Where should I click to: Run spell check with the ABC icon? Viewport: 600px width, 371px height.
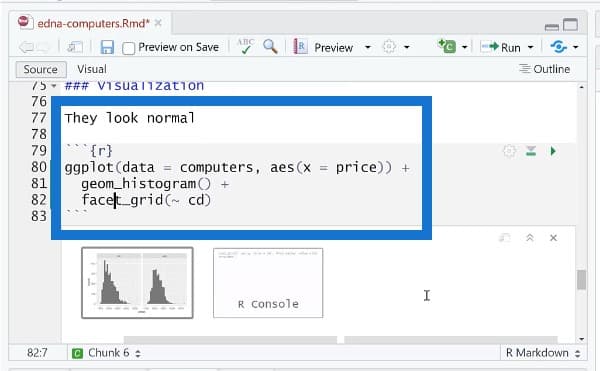[x=245, y=47]
